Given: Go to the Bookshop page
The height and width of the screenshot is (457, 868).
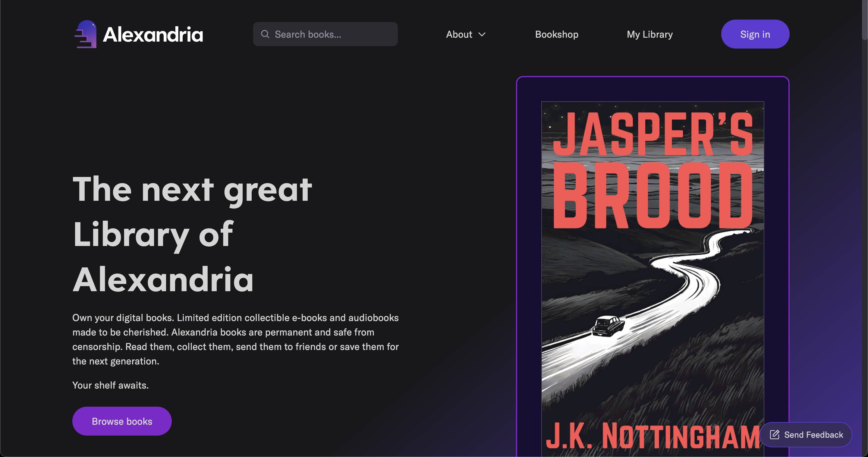Looking at the screenshot, I should (557, 34).
